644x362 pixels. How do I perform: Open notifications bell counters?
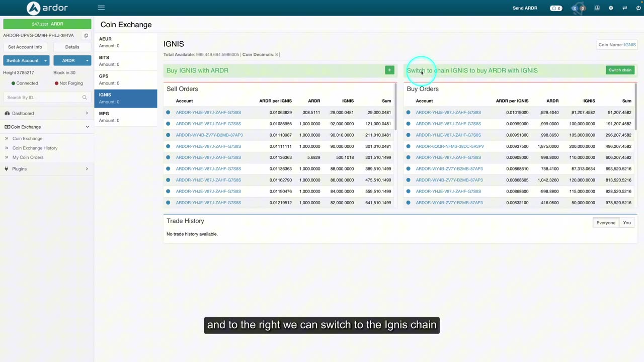[x=579, y=8]
